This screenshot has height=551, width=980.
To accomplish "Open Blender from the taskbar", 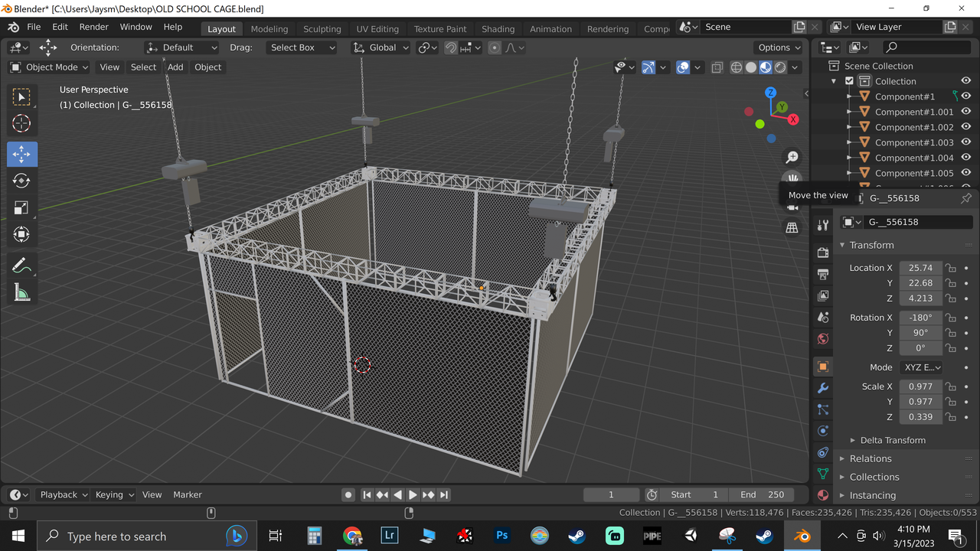I will click(x=802, y=536).
